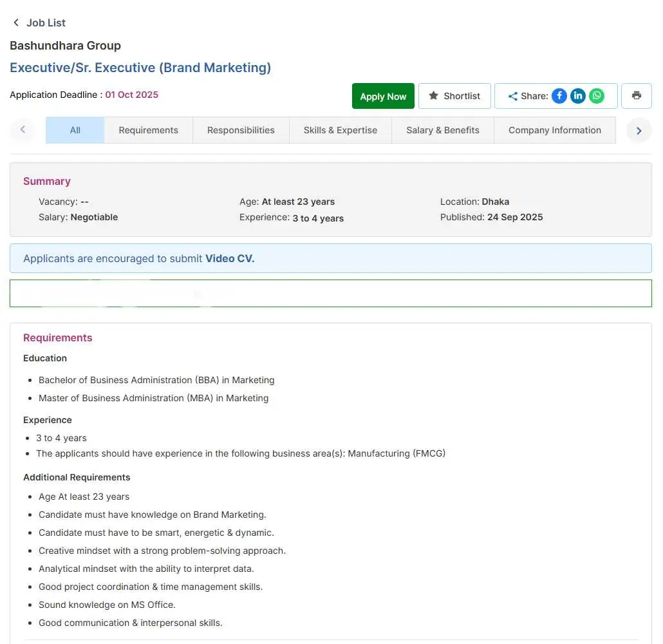
Task: Print the job posting
Action: pos(636,96)
